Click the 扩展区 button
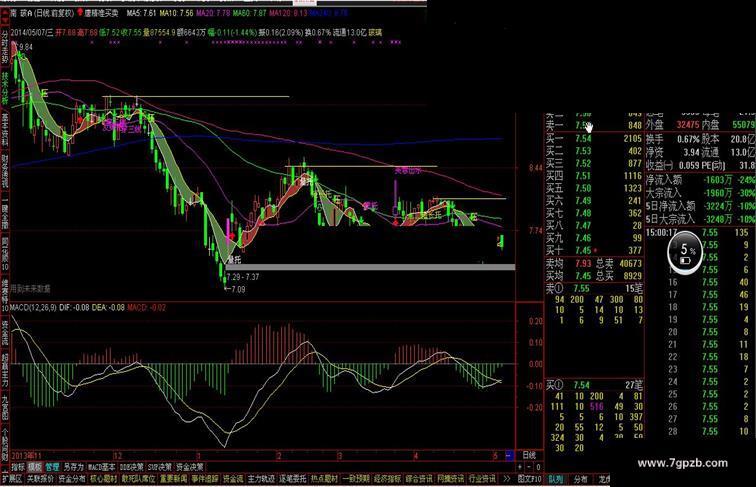The width and height of the screenshot is (756, 487). coord(12,479)
